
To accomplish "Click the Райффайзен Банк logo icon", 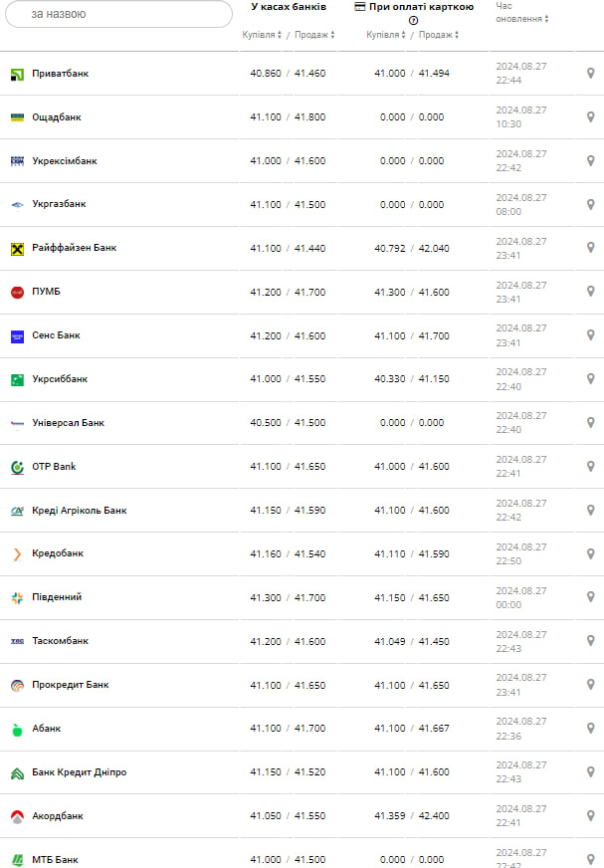I will pyautogui.click(x=17, y=248).
